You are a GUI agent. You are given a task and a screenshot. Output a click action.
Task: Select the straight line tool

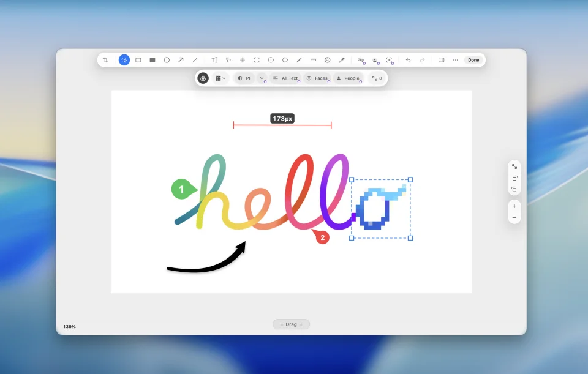click(x=195, y=60)
